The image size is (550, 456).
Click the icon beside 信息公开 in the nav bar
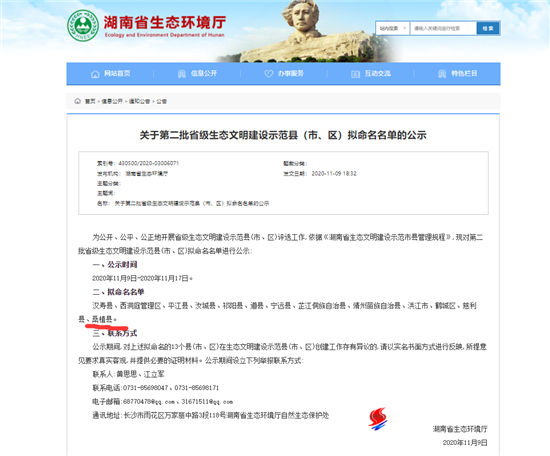[x=182, y=74]
